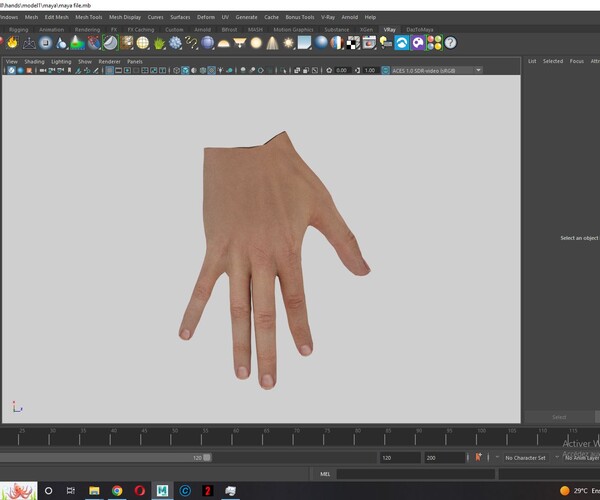Image resolution: width=600 pixels, height=500 pixels.
Task: Switch to the DazToMaya shelf tab
Action: [x=420, y=29]
